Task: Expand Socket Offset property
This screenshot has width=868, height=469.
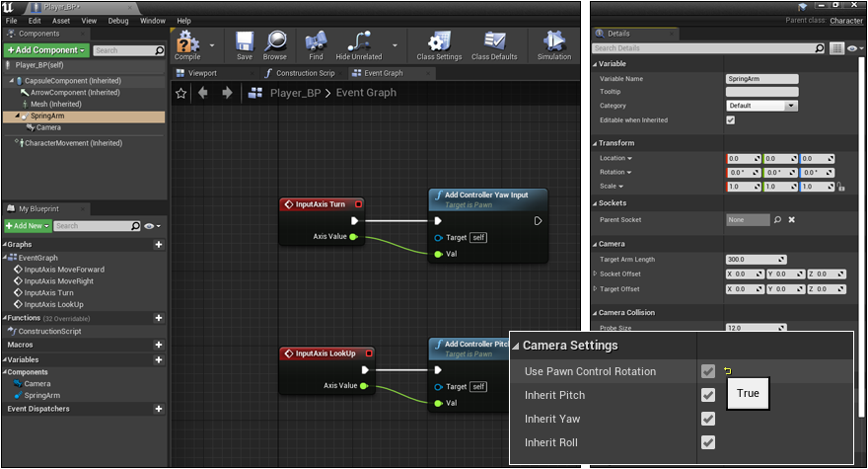Action: pos(595,274)
